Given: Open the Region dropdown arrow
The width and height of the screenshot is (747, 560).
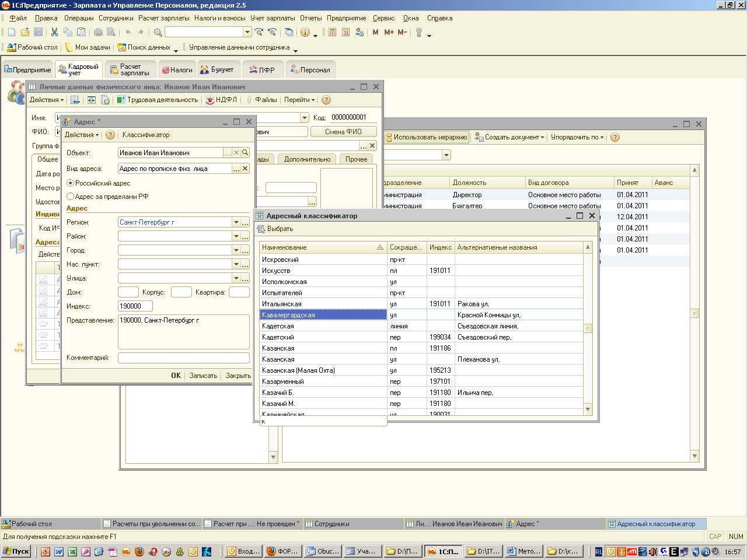Looking at the screenshot, I should [x=236, y=222].
